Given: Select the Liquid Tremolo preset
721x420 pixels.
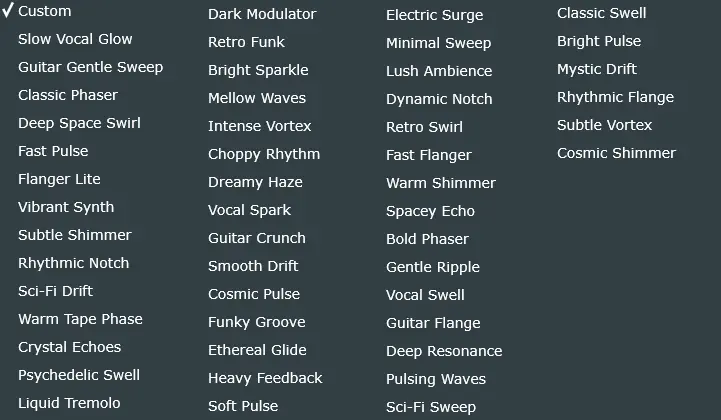Looking at the screenshot, I should click(69, 403).
